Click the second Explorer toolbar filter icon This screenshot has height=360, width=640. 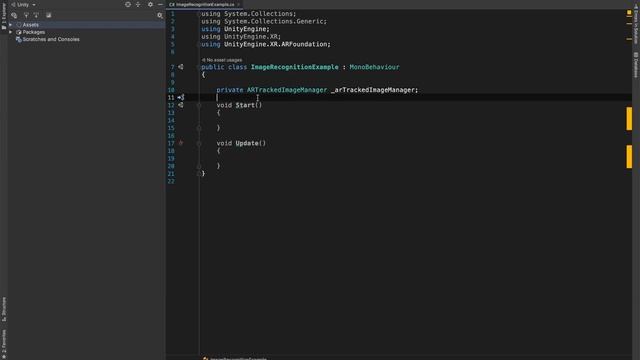point(26,16)
